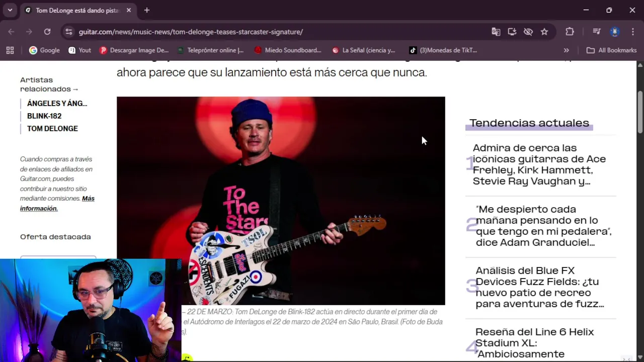Open the Chrome profile avatar
Viewport: 644px width, 362px height.
(615, 32)
